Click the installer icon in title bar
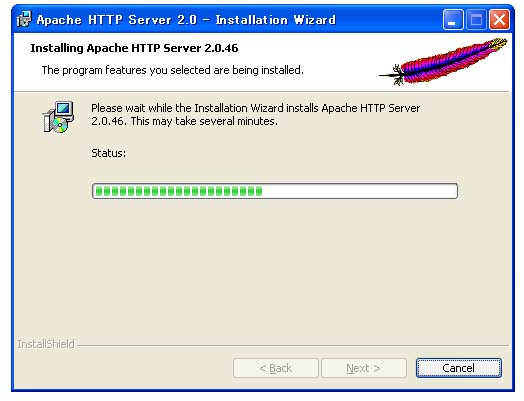Viewport: 524px width, 401px height. (24, 19)
